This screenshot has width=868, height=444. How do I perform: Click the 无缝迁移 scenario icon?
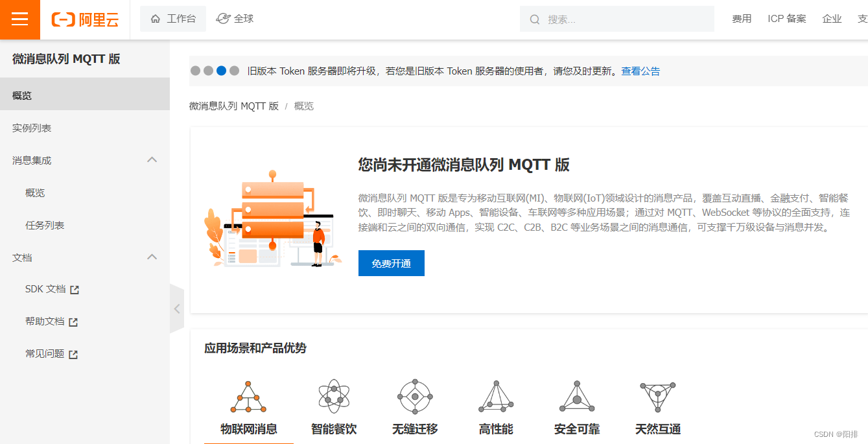pos(414,397)
